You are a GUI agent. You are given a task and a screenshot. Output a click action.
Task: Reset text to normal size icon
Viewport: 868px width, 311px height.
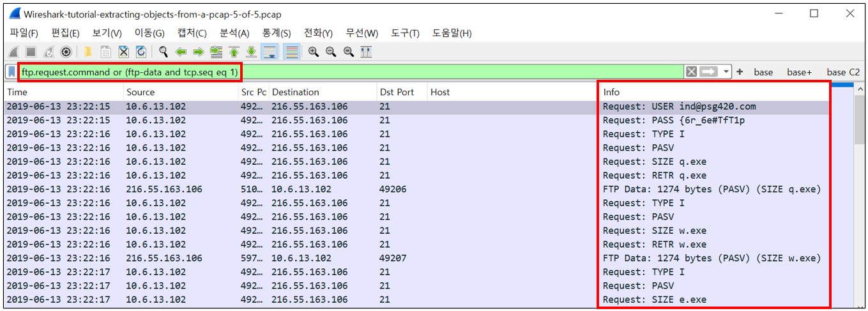point(348,52)
